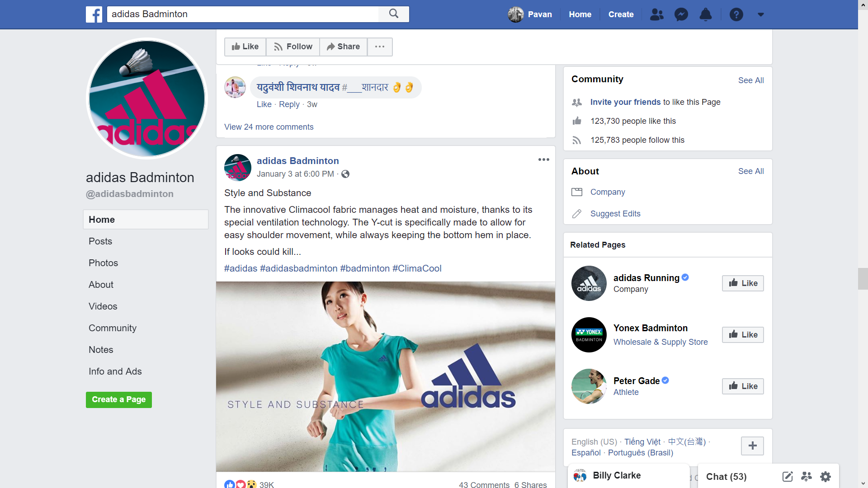The image size is (868, 488).
Task: Click the Suggest Edits pencil icon
Action: [577, 214]
